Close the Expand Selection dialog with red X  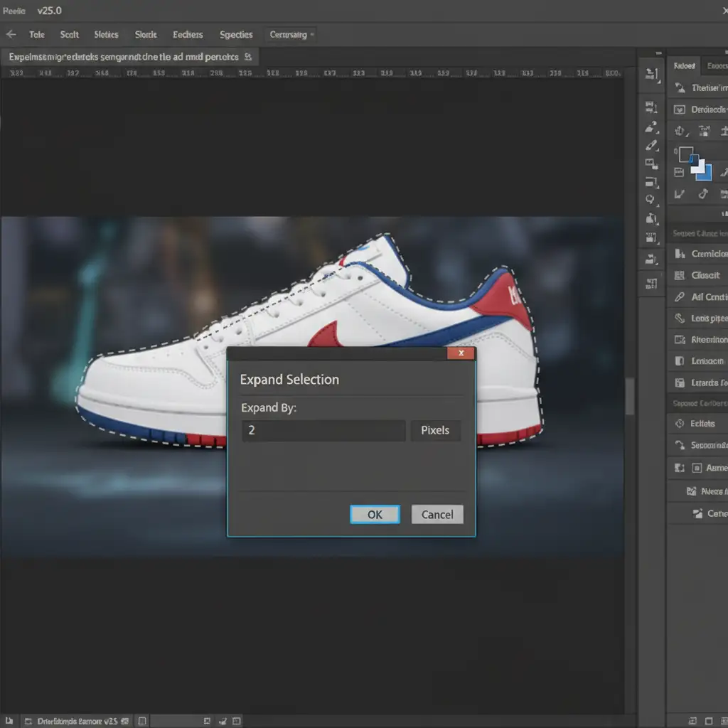(461, 353)
